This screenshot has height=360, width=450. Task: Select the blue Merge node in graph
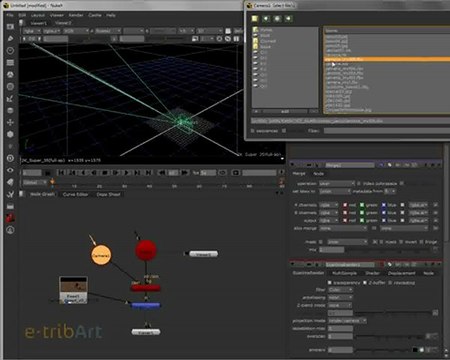click(x=146, y=305)
